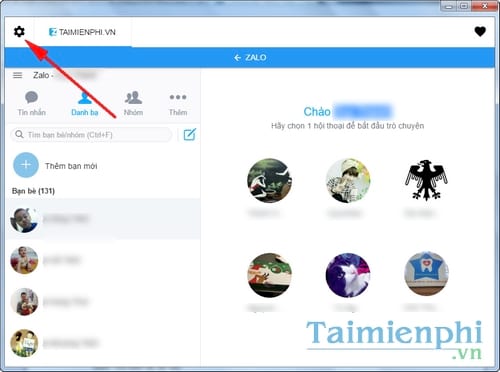The image size is (500, 372).
Task: Click the compose new message icon
Action: pos(190,134)
